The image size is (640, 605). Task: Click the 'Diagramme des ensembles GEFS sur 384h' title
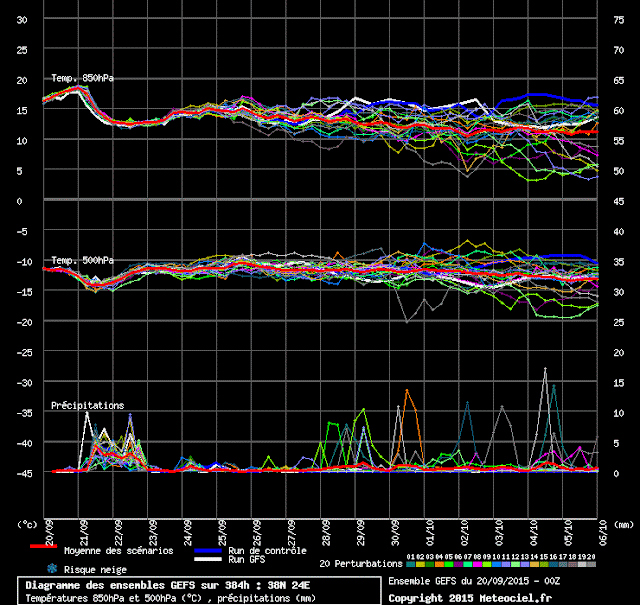[137, 585]
